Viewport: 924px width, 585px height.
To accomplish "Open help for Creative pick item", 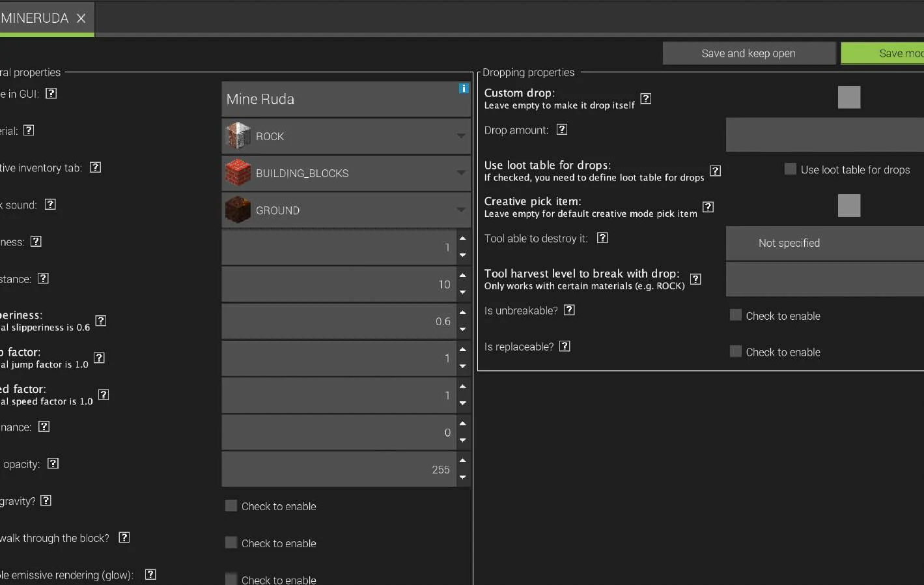I will coord(708,207).
